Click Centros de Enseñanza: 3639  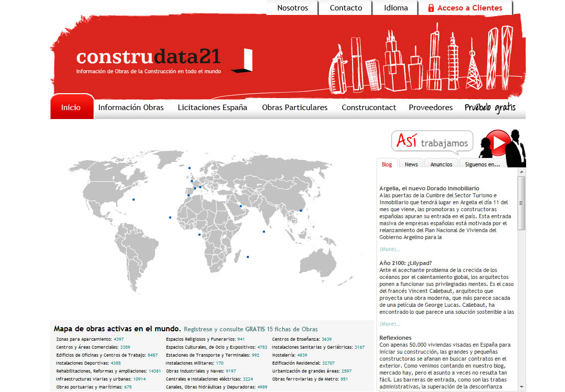click(302, 339)
